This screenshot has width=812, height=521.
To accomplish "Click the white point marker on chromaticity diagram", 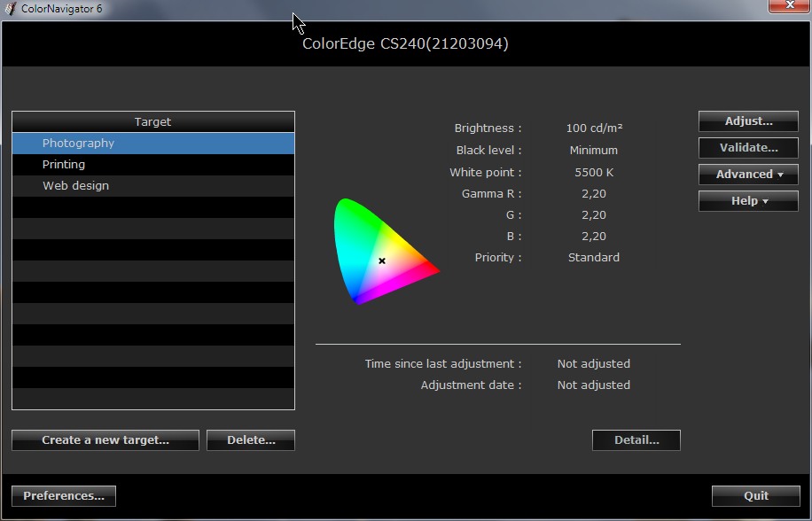I will [x=382, y=260].
